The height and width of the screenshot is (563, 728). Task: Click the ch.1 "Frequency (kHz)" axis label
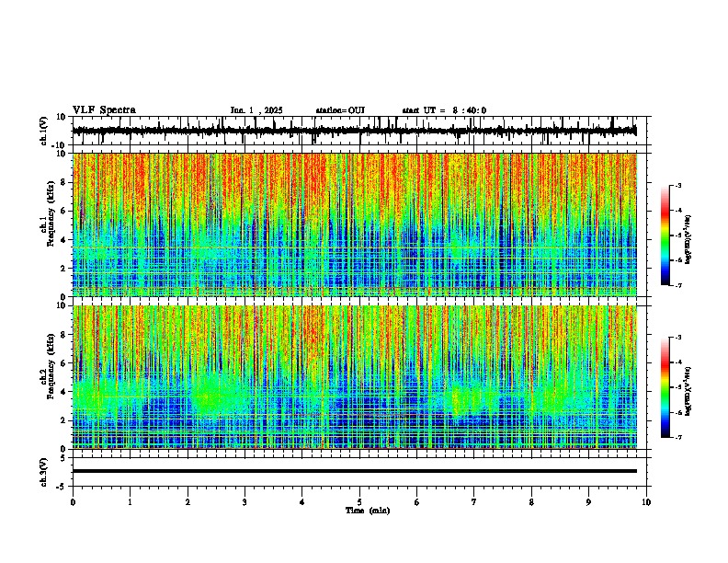pos(51,213)
